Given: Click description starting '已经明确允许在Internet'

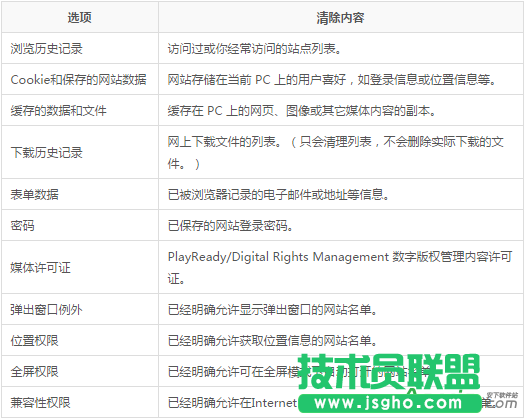Looking at the screenshot, I should tap(331, 402).
